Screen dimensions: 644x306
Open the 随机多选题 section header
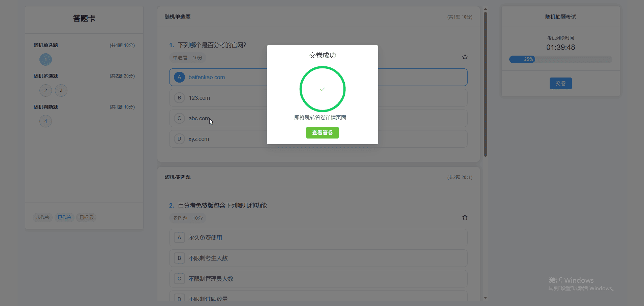pos(177,177)
